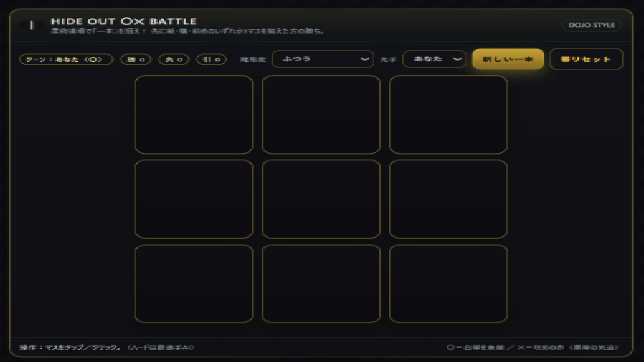
Task: Click the wins counter pill 勝 0
Action: [136, 59]
